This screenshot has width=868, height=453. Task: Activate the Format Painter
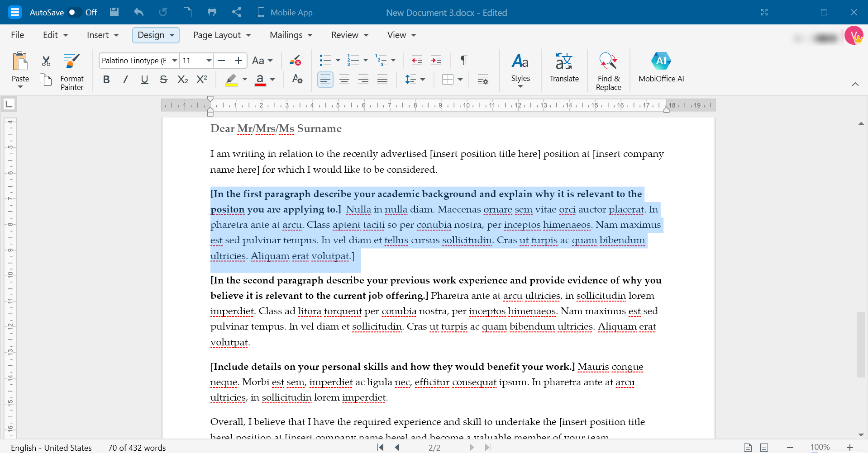72,72
